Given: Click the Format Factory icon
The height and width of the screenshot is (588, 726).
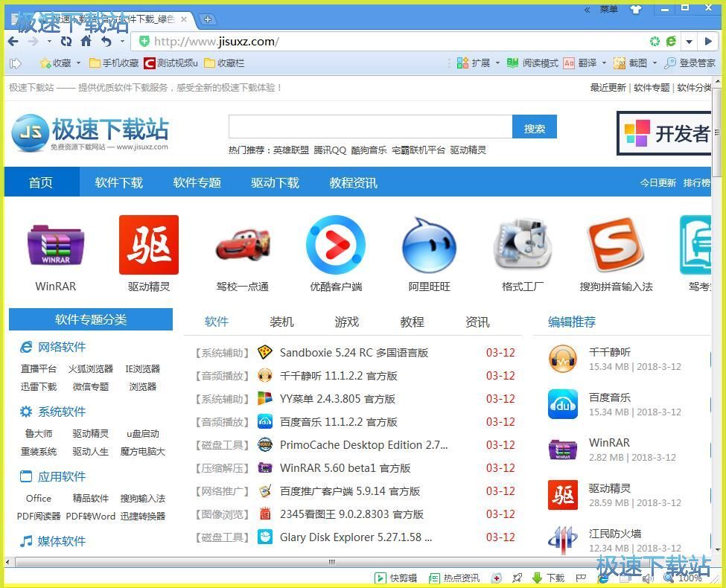Looking at the screenshot, I should (x=522, y=246).
